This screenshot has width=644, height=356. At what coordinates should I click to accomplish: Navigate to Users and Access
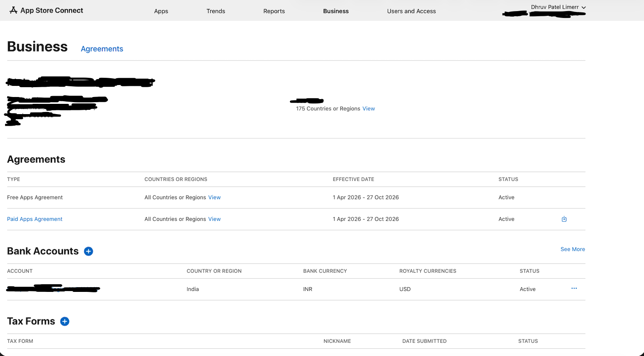(411, 11)
